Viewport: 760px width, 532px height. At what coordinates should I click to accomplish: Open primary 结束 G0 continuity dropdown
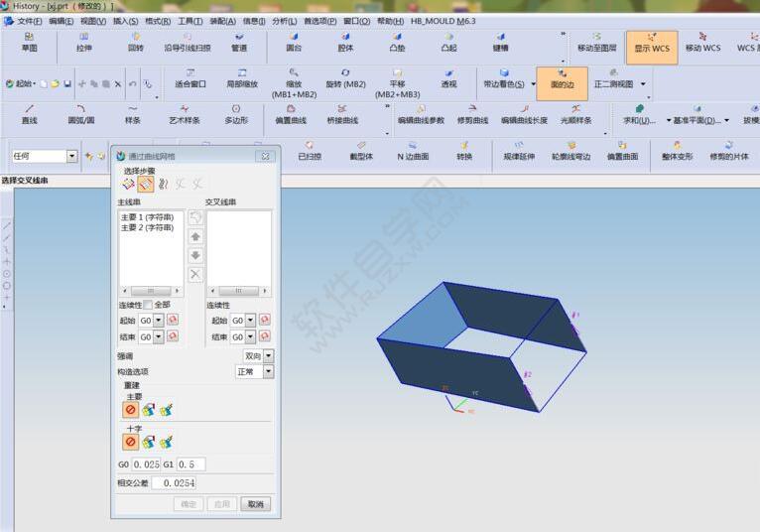tap(158, 336)
